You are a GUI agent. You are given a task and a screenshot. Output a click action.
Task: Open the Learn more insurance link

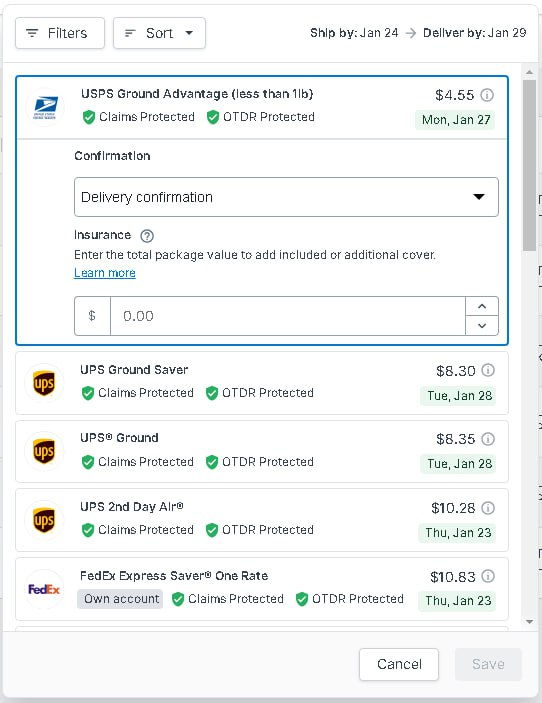coord(105,273)
